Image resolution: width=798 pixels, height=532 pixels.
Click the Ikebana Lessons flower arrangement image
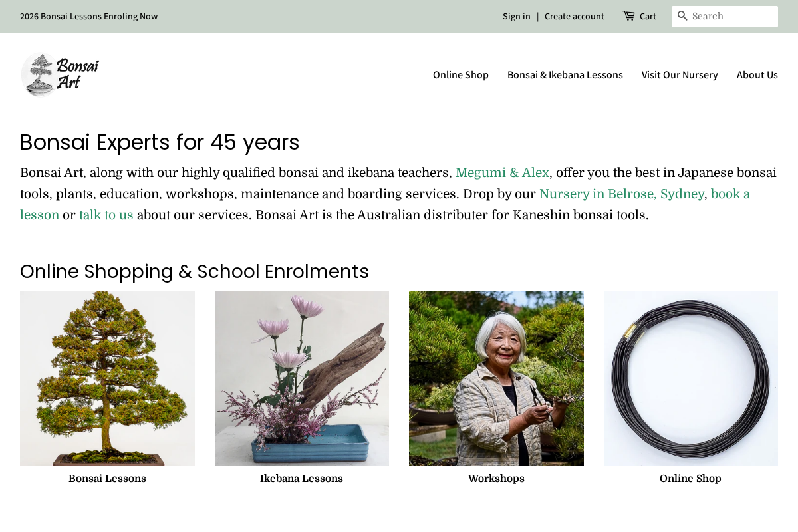pos(301,377)
